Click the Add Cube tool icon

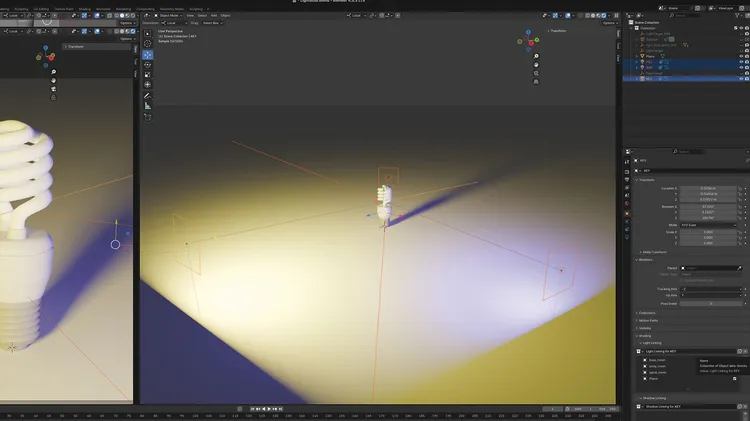point(148,117)
